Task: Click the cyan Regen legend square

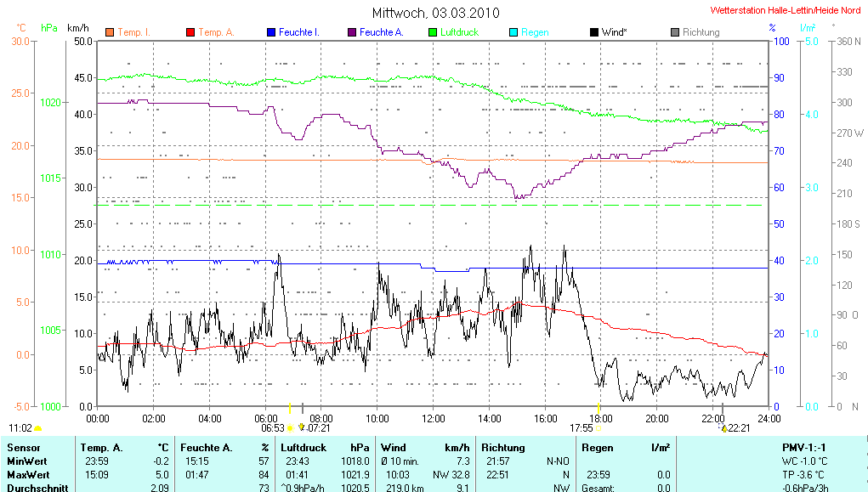Action: pos(513,32)
